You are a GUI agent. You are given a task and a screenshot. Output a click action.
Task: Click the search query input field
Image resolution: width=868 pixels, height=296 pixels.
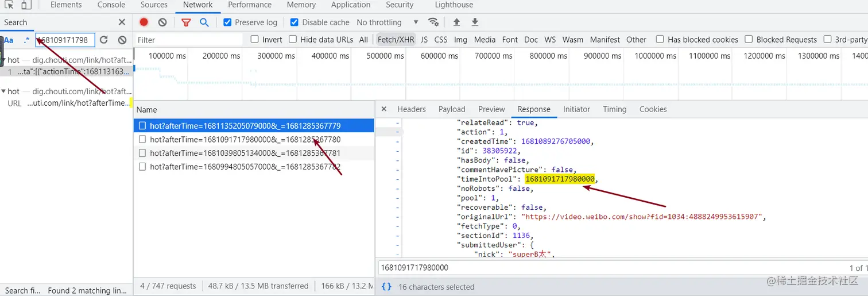coord(65,40)
